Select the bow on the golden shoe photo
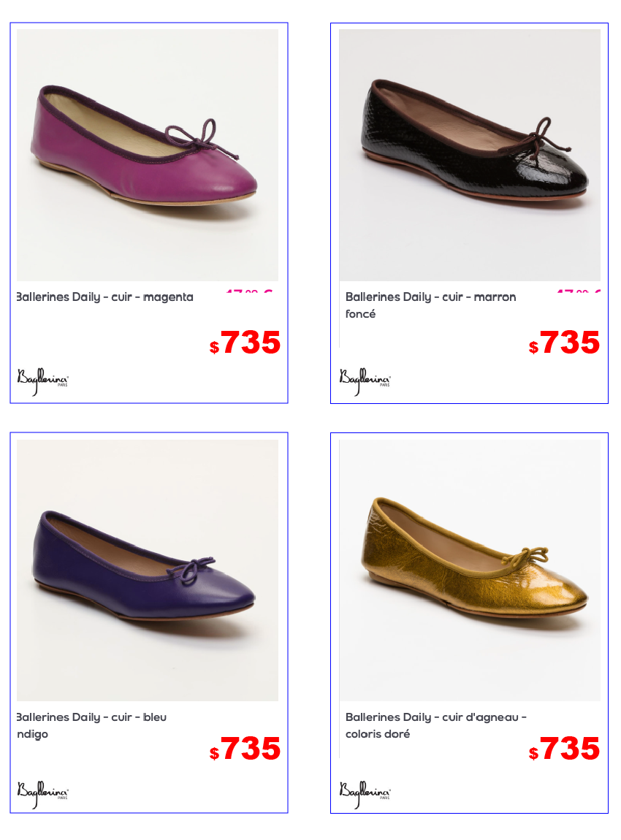The width and height of the screenshot is (621, 840). pos(525,557)
